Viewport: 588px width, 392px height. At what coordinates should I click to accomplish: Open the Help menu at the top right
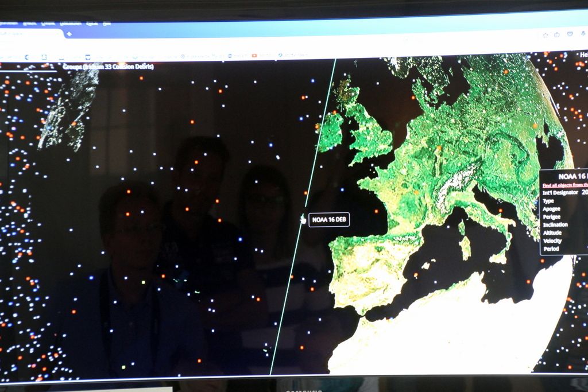[583, 55]
